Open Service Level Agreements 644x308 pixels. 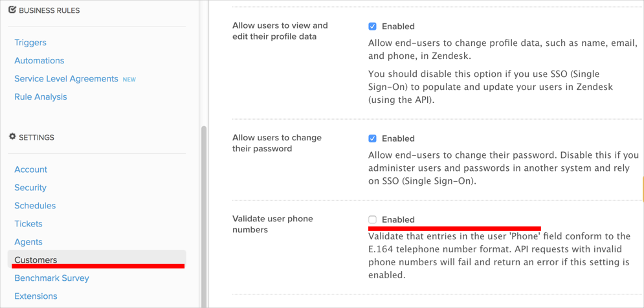pyautogui.click(x=66, y=79)
